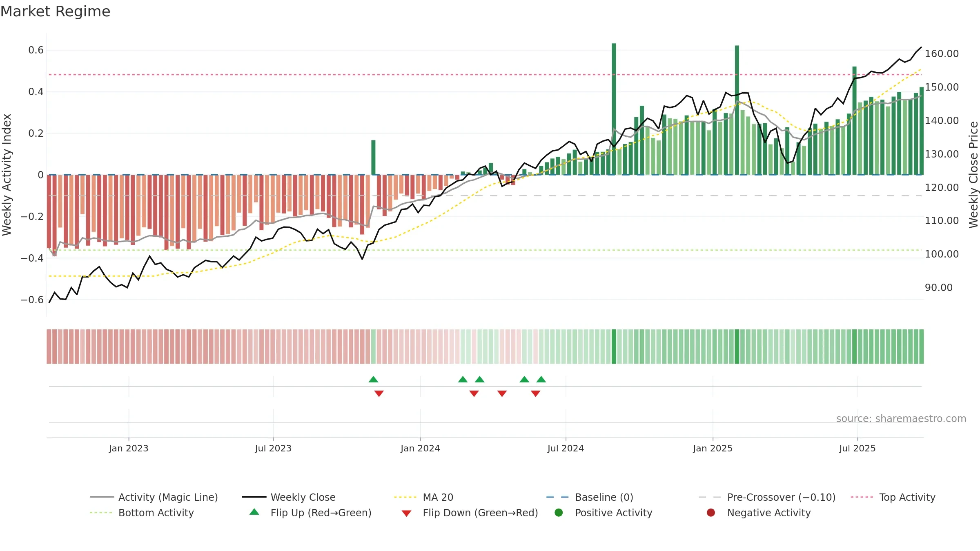980x551 pixels.
Task: Click the red Flip Down triangle legend icon
Action: pos(406,513)
